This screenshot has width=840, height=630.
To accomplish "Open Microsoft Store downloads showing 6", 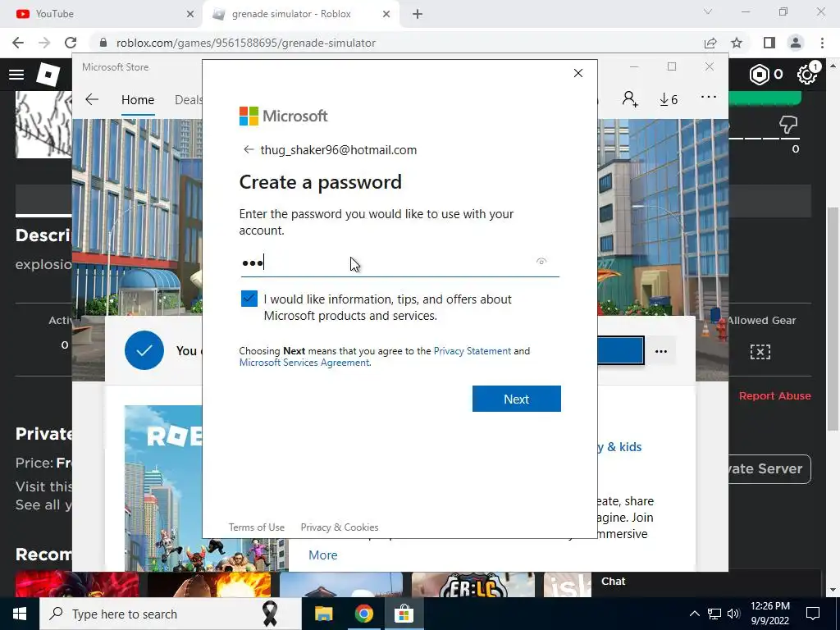I will 669,99.
